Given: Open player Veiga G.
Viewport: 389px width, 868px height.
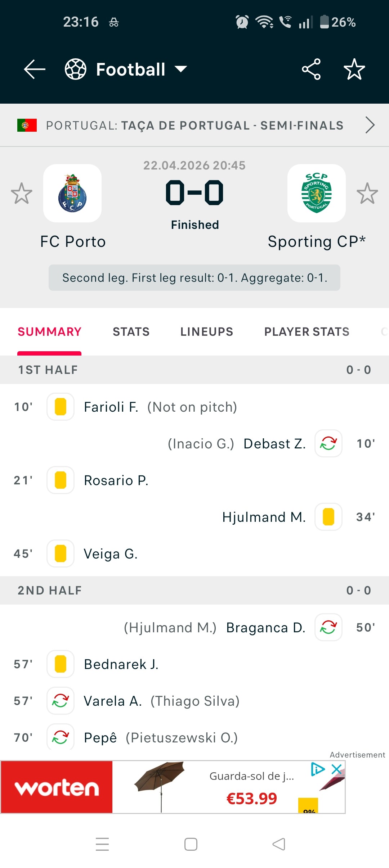Looking at the screenshot, I should [x=111, y=554].
